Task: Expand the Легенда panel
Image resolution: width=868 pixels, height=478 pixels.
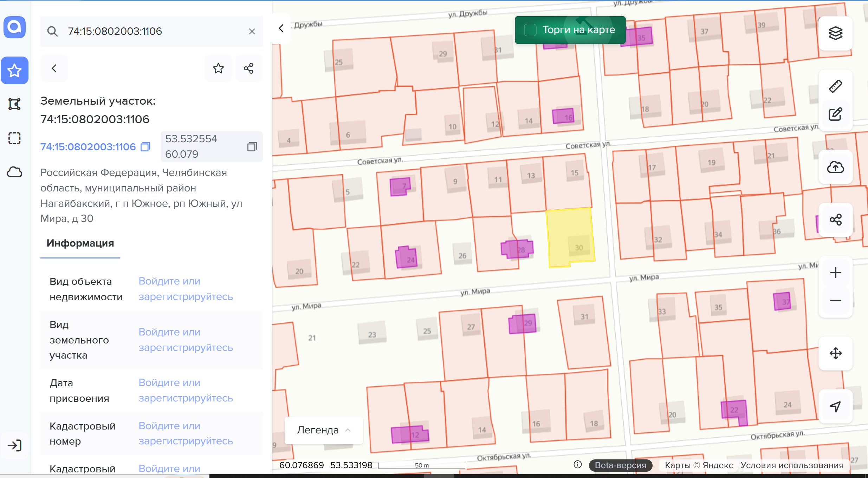Action: click(x=324, y=430)
